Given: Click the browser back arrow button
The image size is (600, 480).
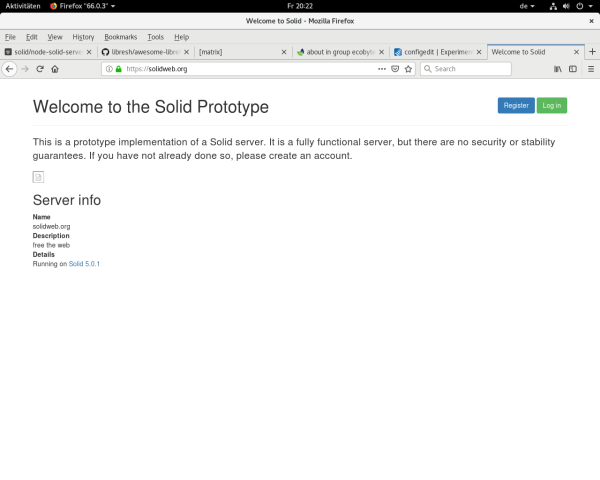Looking at the screenshot, I should coord(9,69).
